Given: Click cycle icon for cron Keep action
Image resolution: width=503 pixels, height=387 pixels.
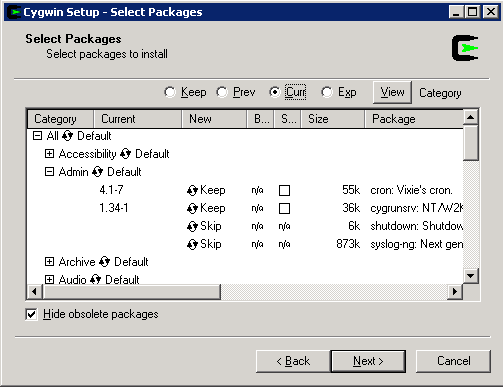Looking at the screenshot, I should click(192, 190).
